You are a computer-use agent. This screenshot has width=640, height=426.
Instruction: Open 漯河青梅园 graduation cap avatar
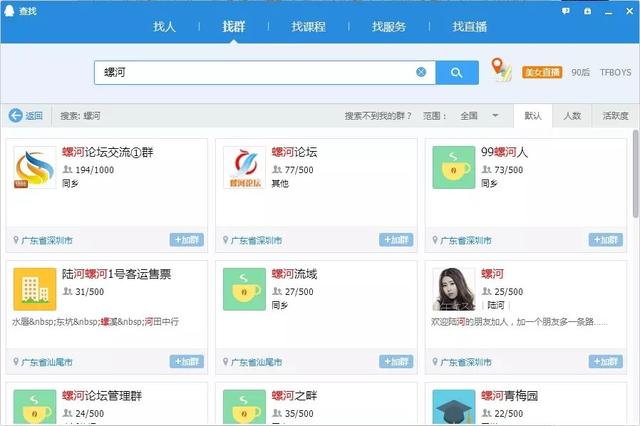454,407
